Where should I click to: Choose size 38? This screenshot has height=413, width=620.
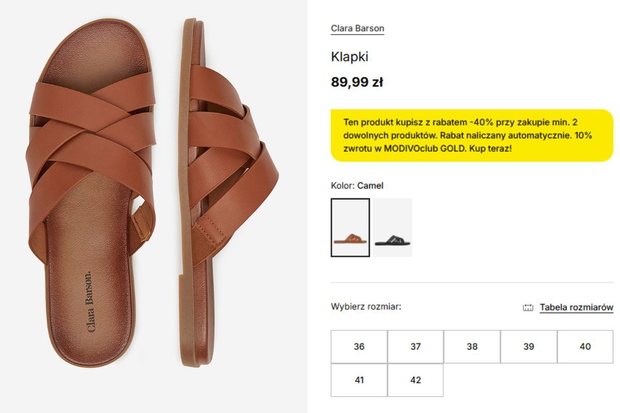472,347
